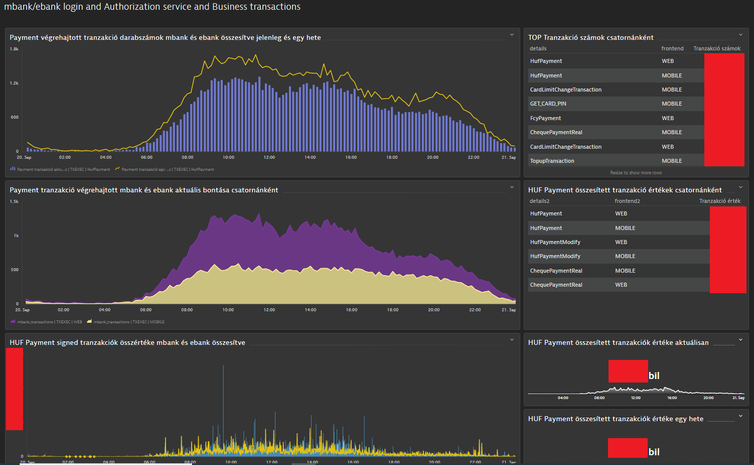Sort by the 'frontend' column header
The height and width of the screenshot is (465, 754).
pos(673,48)
